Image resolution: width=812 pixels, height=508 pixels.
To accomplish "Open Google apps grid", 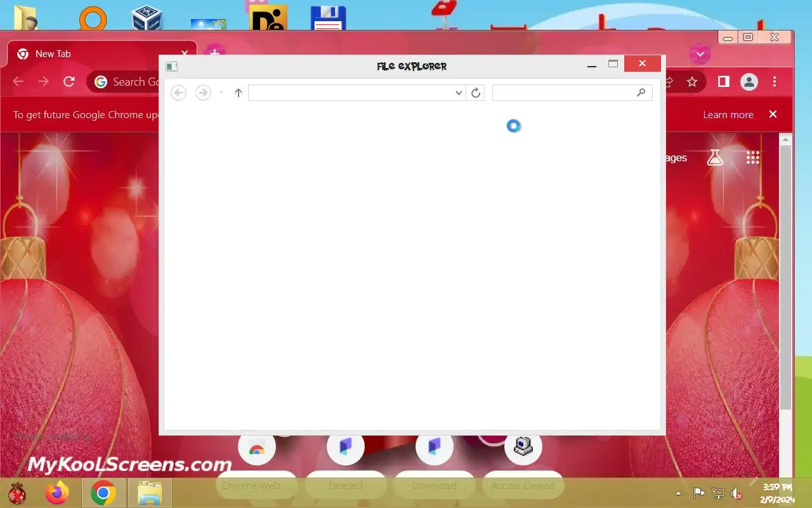I will coord(753,157).
